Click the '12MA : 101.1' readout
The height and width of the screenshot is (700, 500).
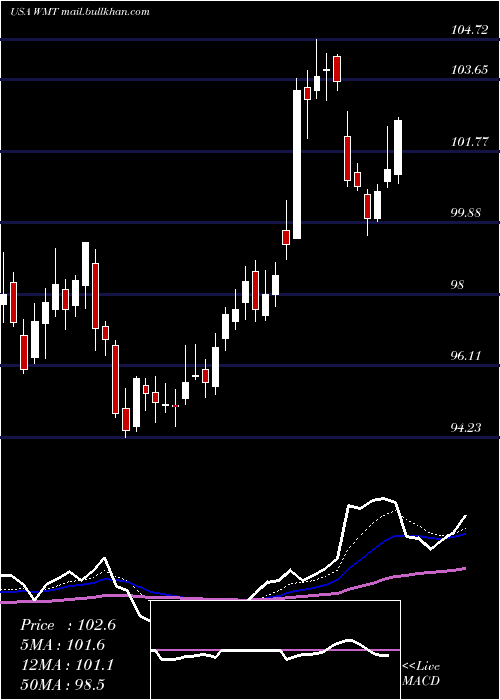[x=67, y=665]
